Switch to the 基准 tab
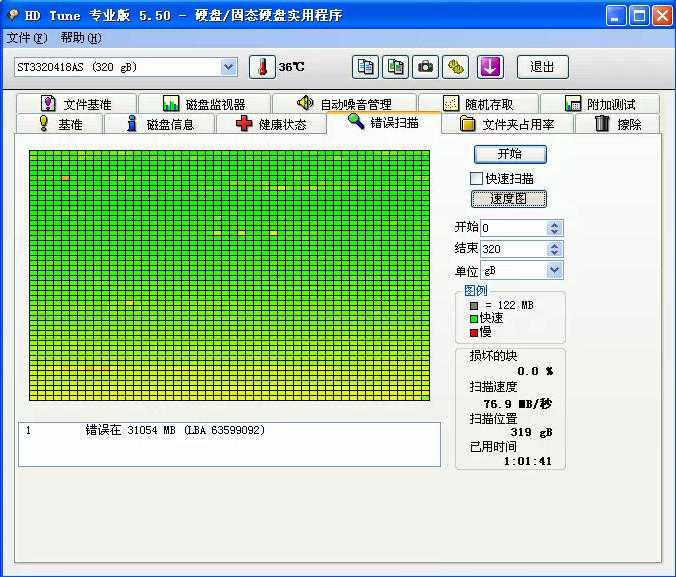 pos(59,124)
